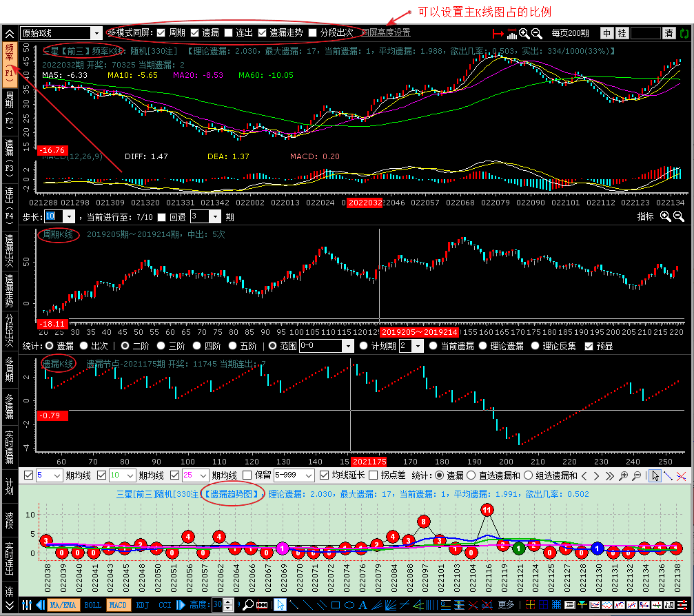The image size is (694, 616).
Task: Open the 10 期均线 dropdown
Action: tap(130, 475)
